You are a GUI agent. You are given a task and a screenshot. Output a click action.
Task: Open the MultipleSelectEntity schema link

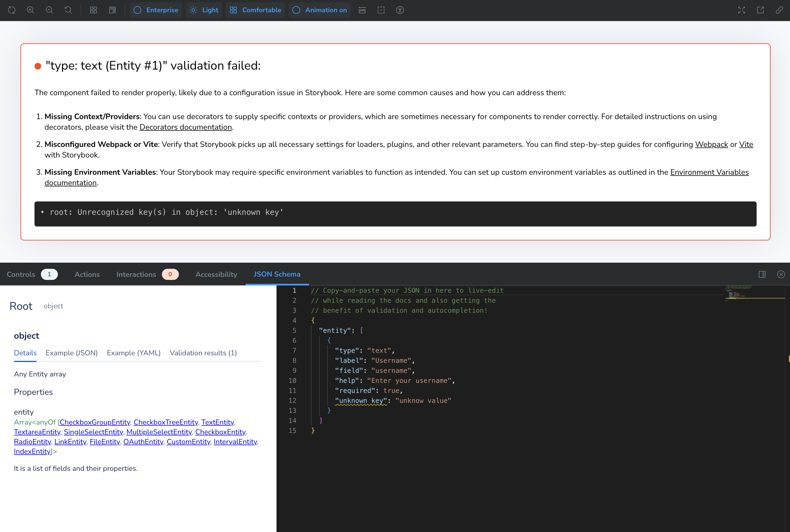(x=159, y=432)
